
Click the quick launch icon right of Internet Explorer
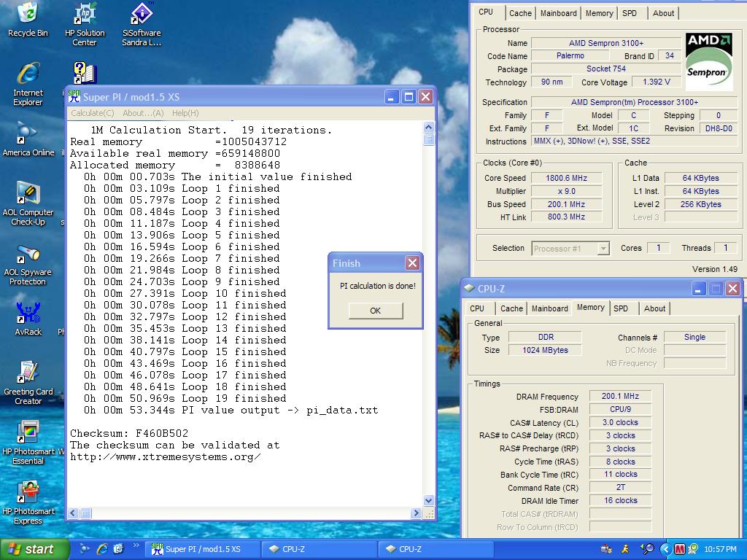(x=119, y=549)
